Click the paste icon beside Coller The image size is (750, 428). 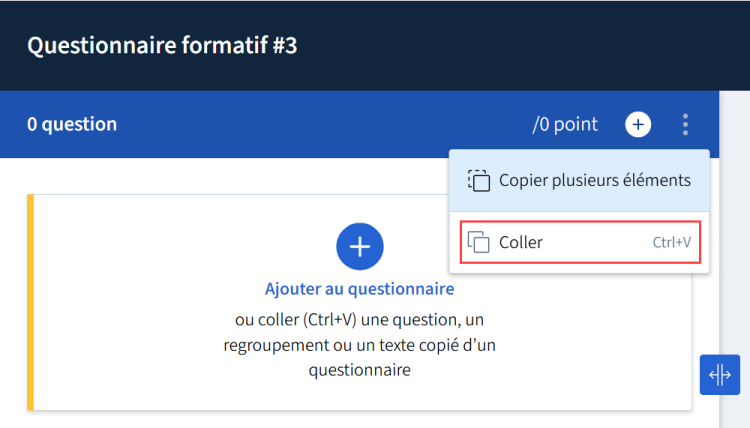479,242
